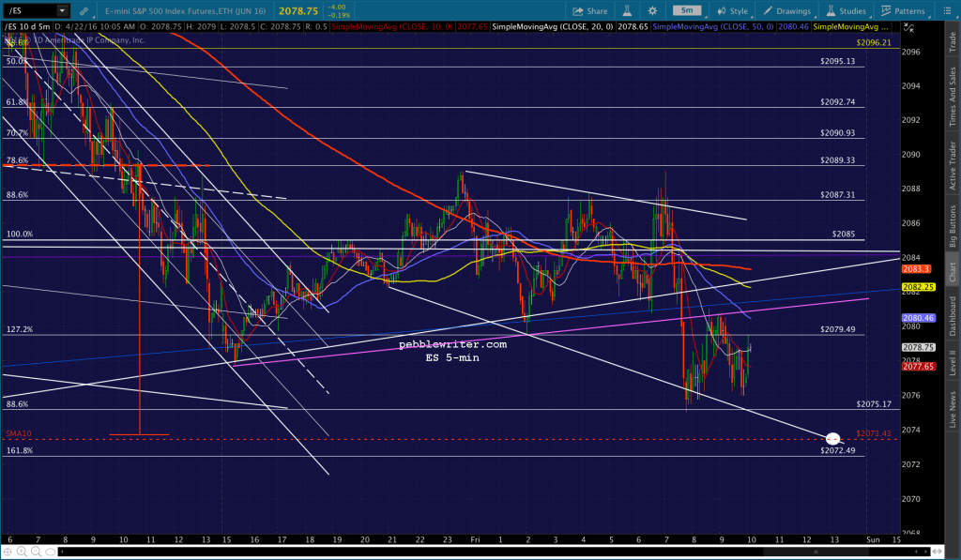Open the flask Edit Studies icon
The height and width of the screenshot is (560, 961).
point(627,11)
